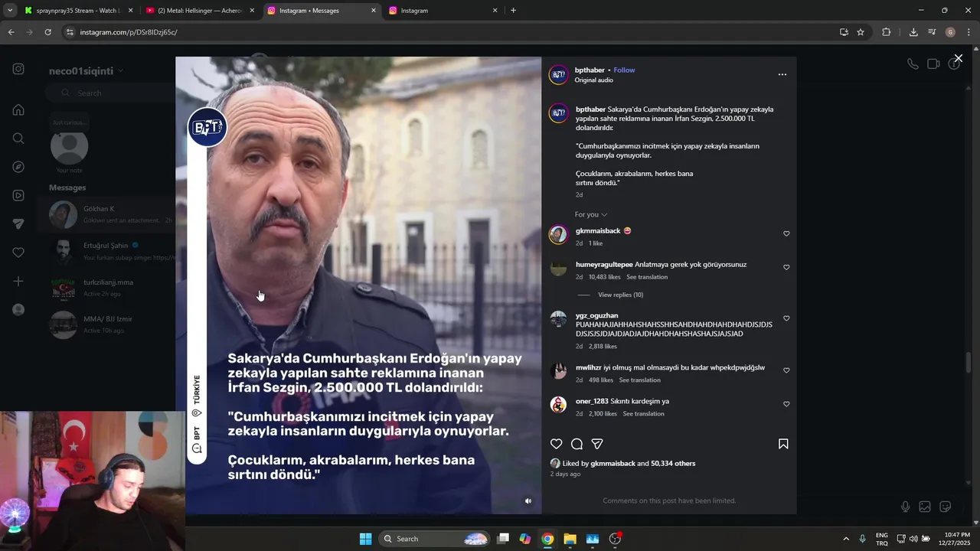The image size is (980, 551).
Task: Open the Instagram logo in the sidebar
Action: (18, 69)
